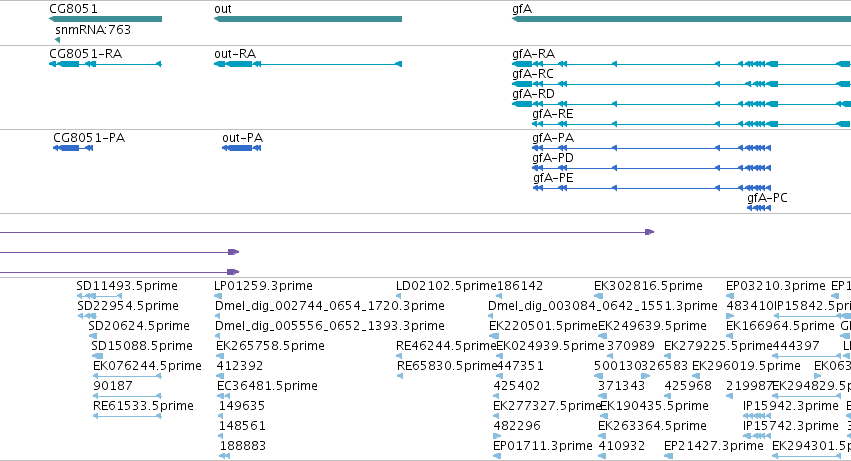
Task: Select feature labeled 410932
Action: [x=621, y=446]
